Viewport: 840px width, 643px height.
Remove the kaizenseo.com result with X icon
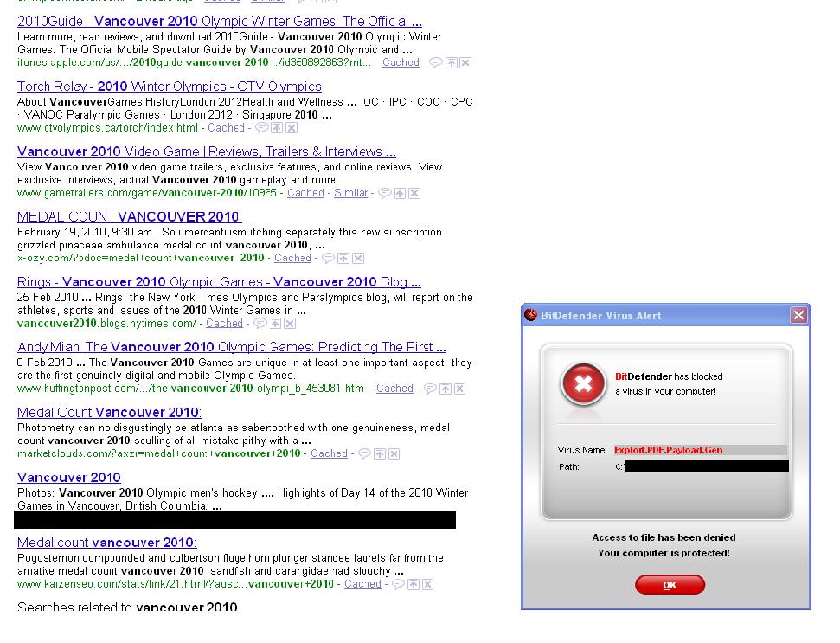pos(427,584)
